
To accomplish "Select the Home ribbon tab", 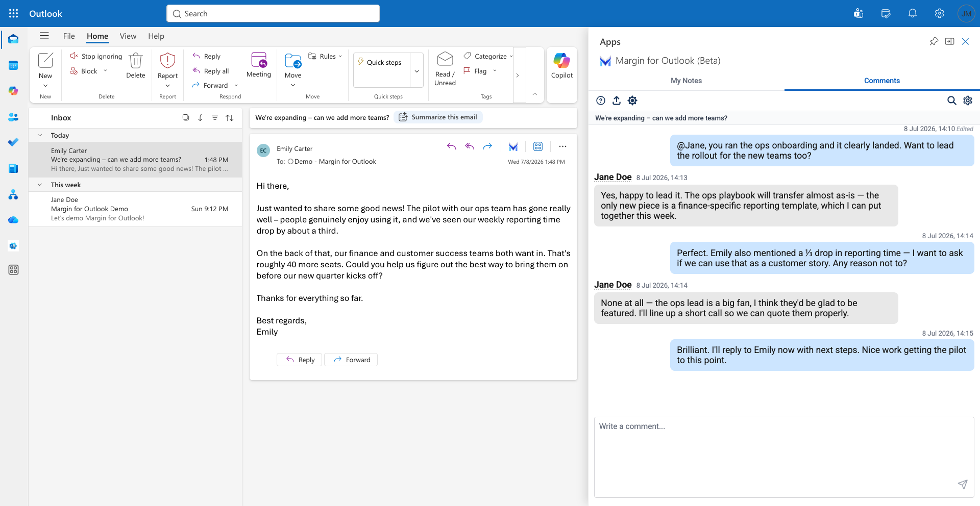I will 97,36.
